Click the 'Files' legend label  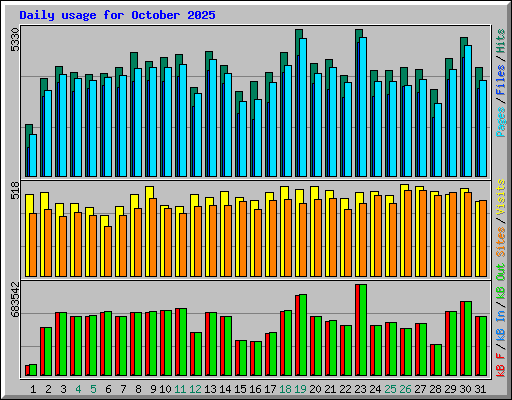[501, 80]
